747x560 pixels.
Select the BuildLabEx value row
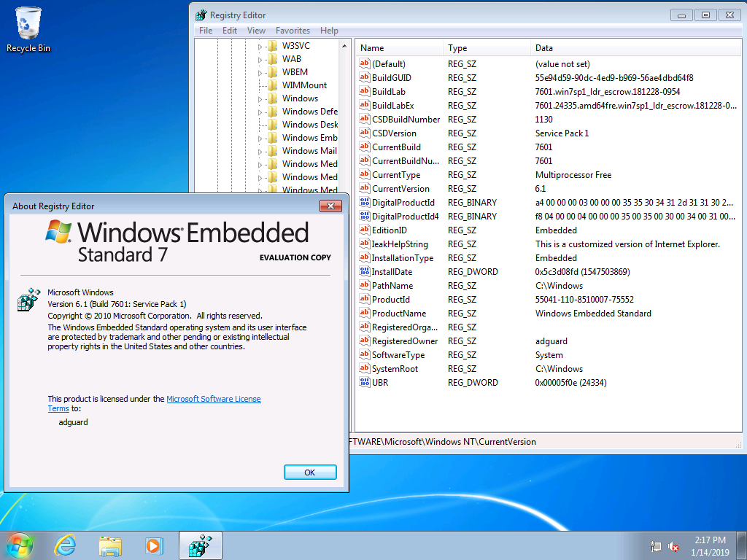[549, 105]
